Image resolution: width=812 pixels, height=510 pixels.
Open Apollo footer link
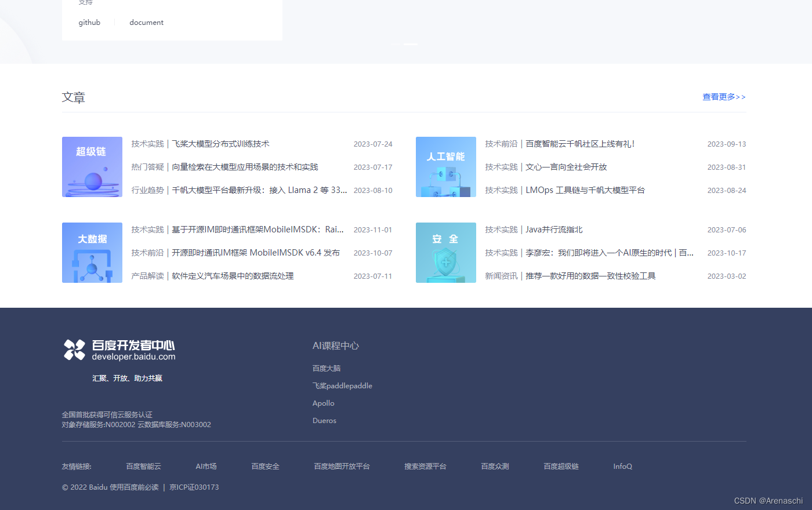pos(323,403)
